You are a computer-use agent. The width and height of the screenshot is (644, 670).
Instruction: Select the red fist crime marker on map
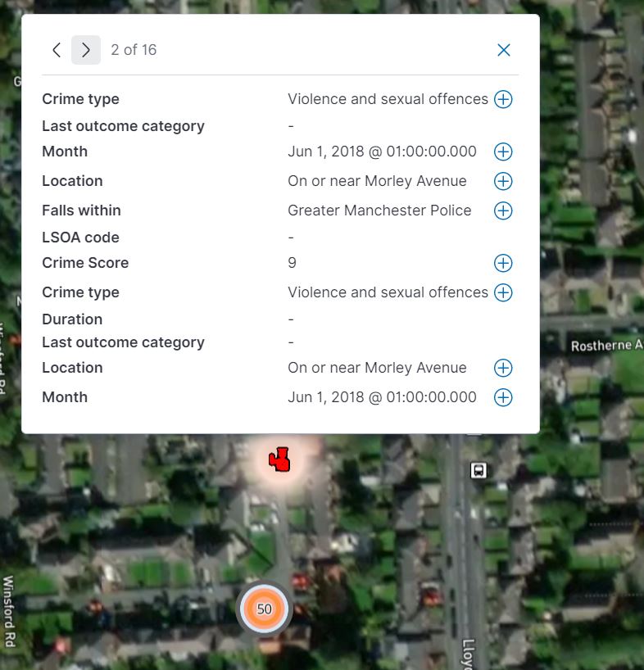coord(280,460)
